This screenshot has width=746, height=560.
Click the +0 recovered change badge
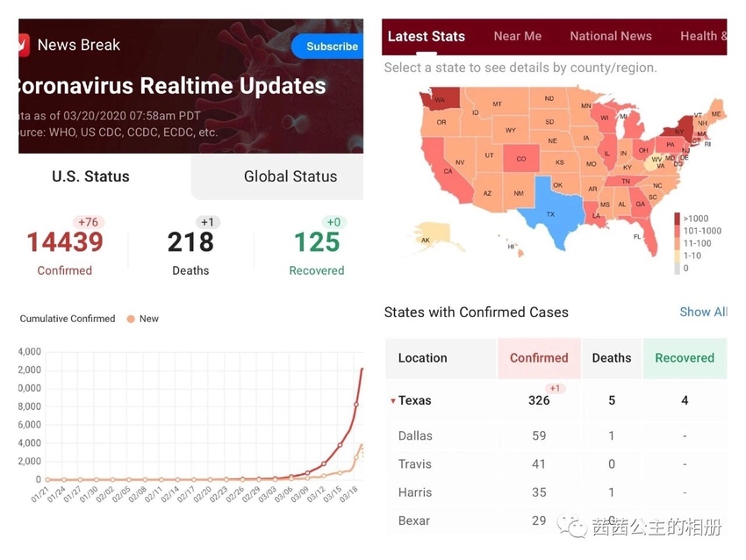click(334, 222)
